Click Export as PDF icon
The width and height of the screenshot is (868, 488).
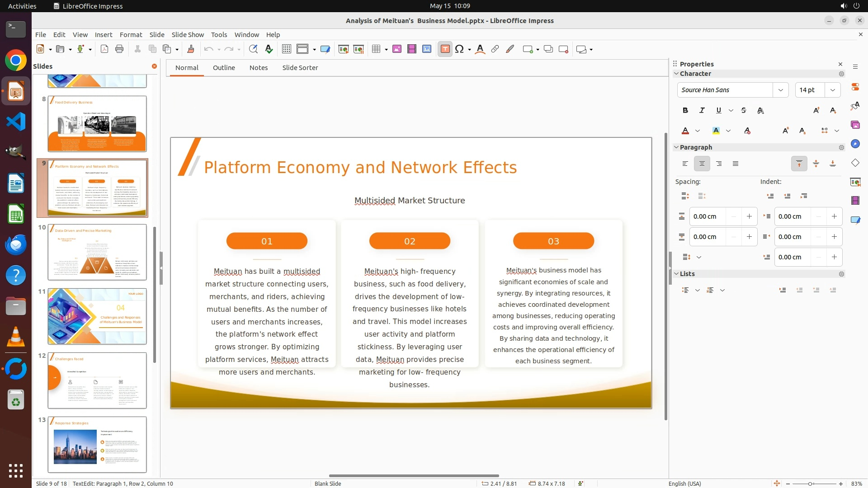click(104, 49)
